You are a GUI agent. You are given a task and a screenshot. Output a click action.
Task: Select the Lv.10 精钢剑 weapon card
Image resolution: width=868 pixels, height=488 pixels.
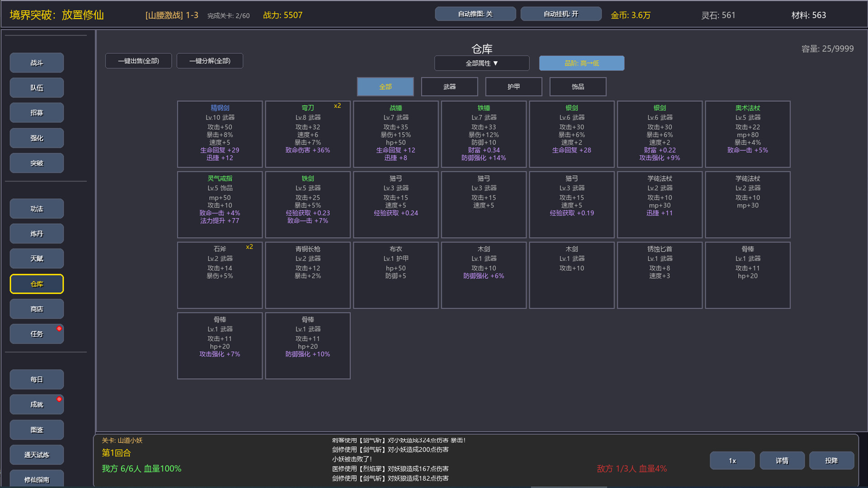pyautogui.click(x=220, y=134)
